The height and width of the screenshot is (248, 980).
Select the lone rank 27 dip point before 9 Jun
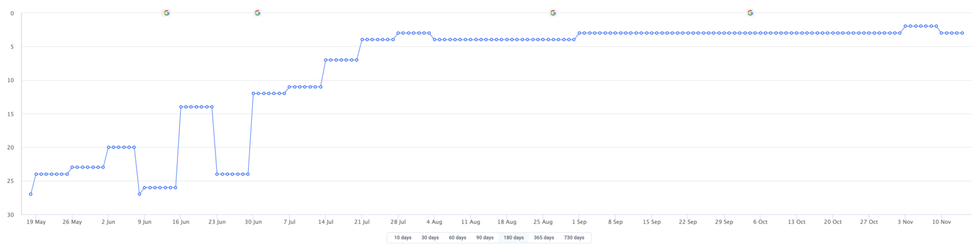point(140,194)
